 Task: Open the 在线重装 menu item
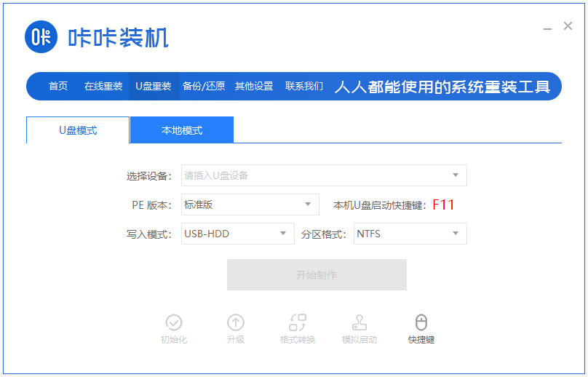(103, 87)
